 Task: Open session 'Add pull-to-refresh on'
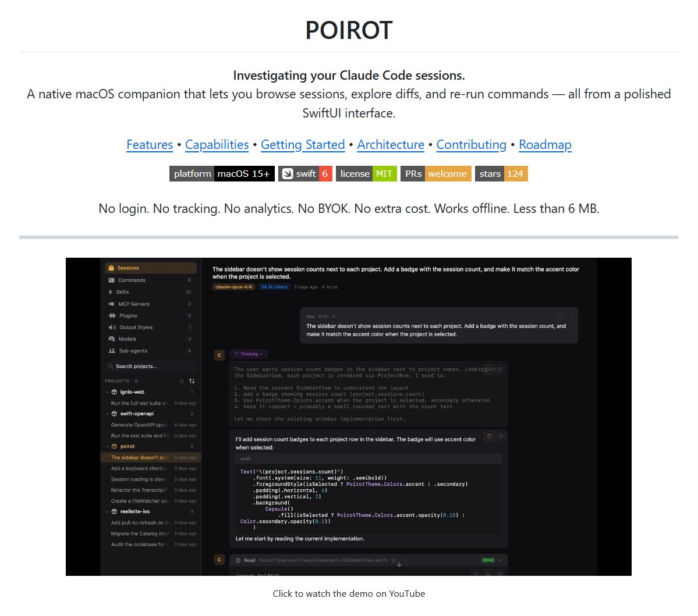pyautogui.click(x=150, y=522)
